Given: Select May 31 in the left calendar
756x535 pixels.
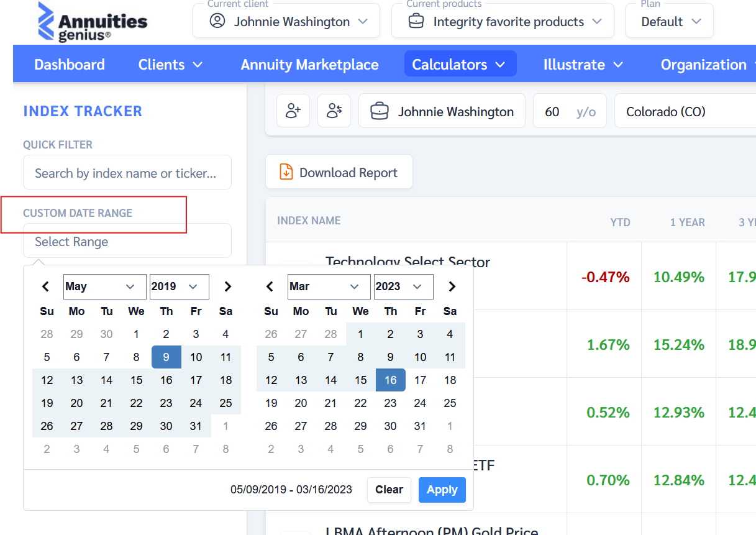Looking at the screenshot, I should (x=196, y=426).
